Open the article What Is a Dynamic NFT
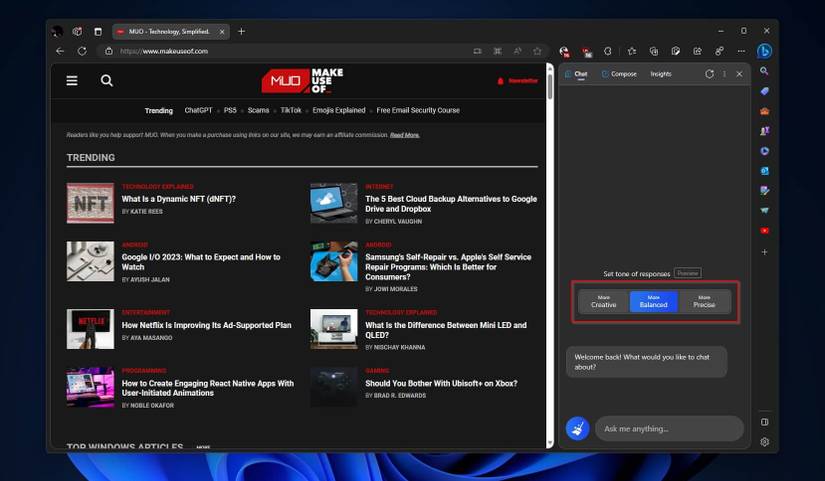This screenshot has width=825, height=481. click(x=179, y=199)
